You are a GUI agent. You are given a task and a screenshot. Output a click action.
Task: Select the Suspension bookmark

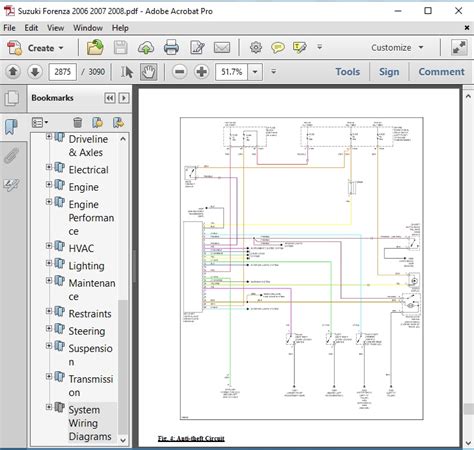[x=90, y=355]
